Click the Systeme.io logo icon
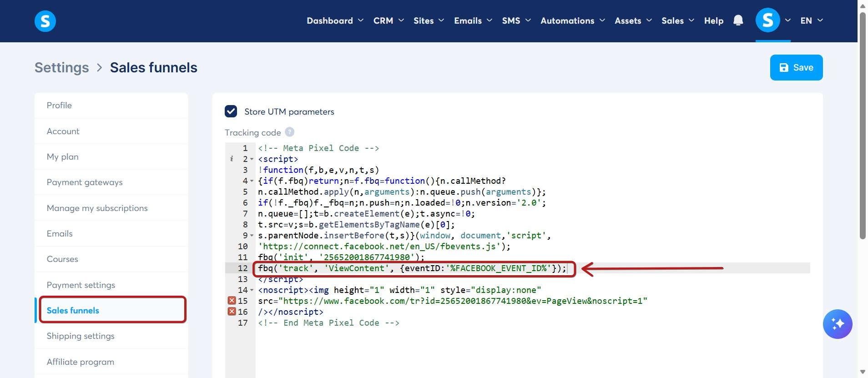 [x=45, y=21]
